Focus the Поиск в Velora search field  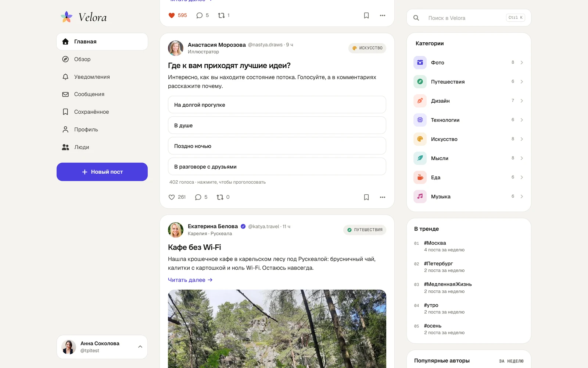click(x=469, y=18)
